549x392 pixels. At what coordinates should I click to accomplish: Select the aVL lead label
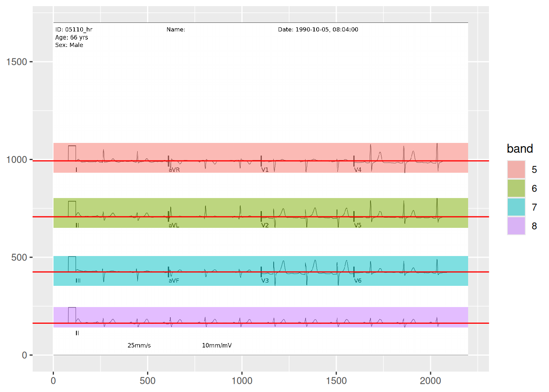point(174,225)
